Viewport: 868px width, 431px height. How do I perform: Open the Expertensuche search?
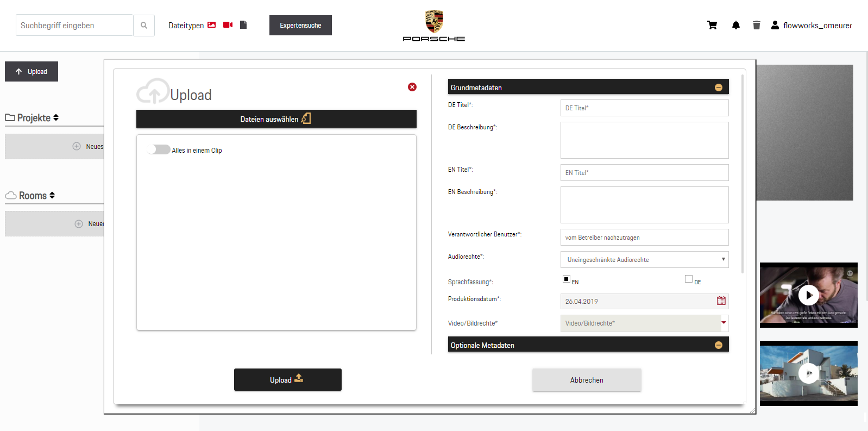tap(300, 26)
